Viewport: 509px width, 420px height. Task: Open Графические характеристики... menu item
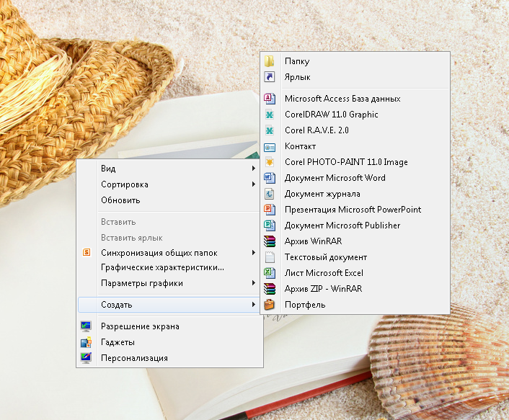point(162,268)
